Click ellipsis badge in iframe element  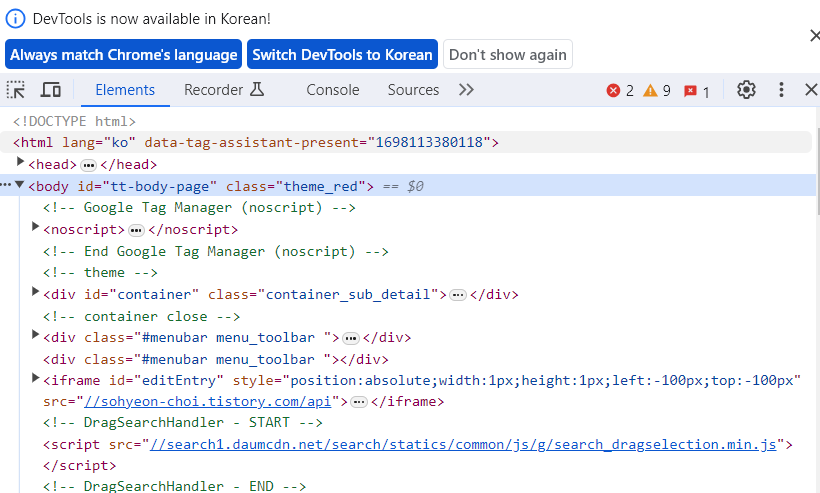click(x=359, y=403)
